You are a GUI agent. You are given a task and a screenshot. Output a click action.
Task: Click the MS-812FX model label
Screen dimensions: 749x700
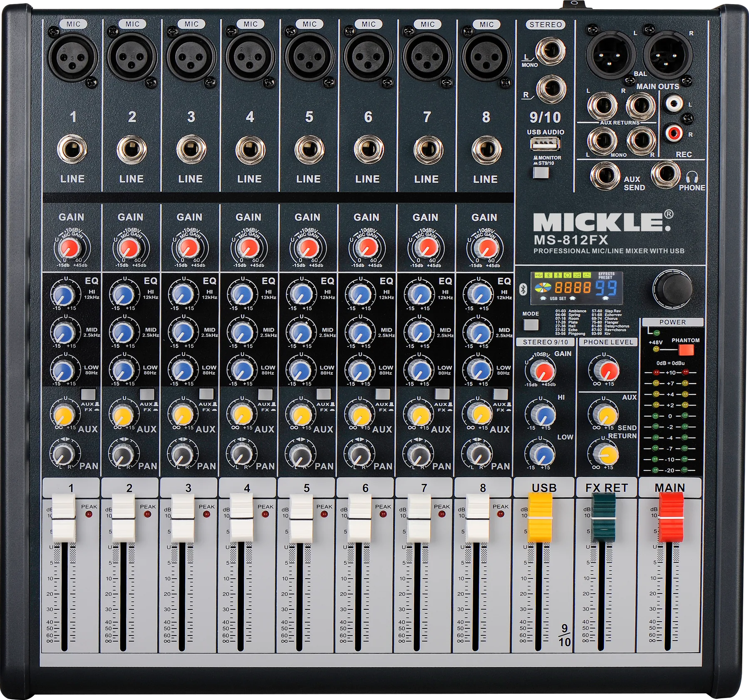(571, 240)
